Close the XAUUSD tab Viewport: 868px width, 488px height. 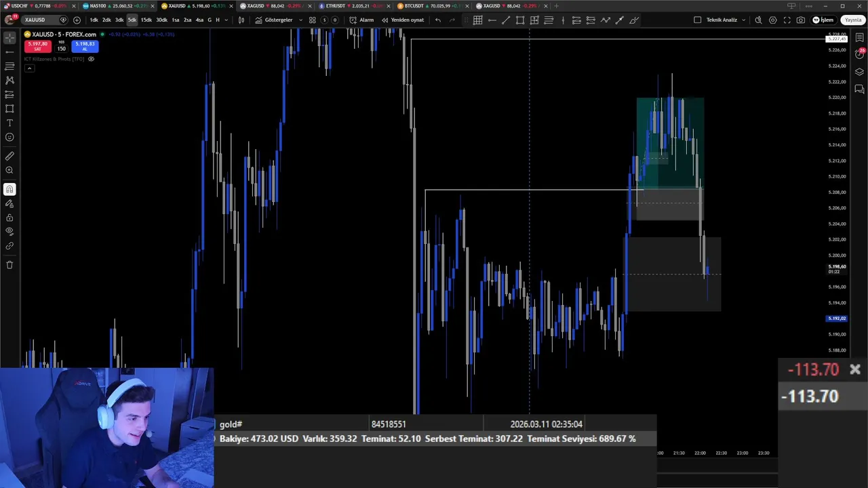click(x=231, y=6)
